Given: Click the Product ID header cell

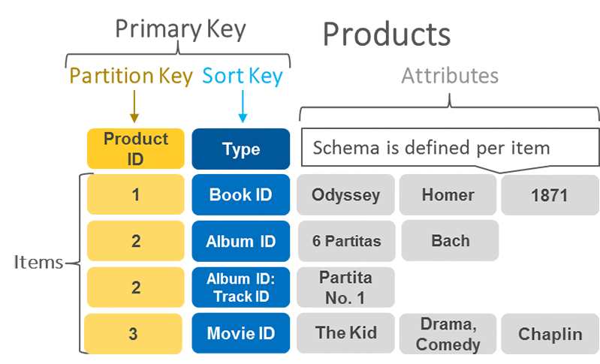Looking at the screenshot, I should (x=136, y=149).
